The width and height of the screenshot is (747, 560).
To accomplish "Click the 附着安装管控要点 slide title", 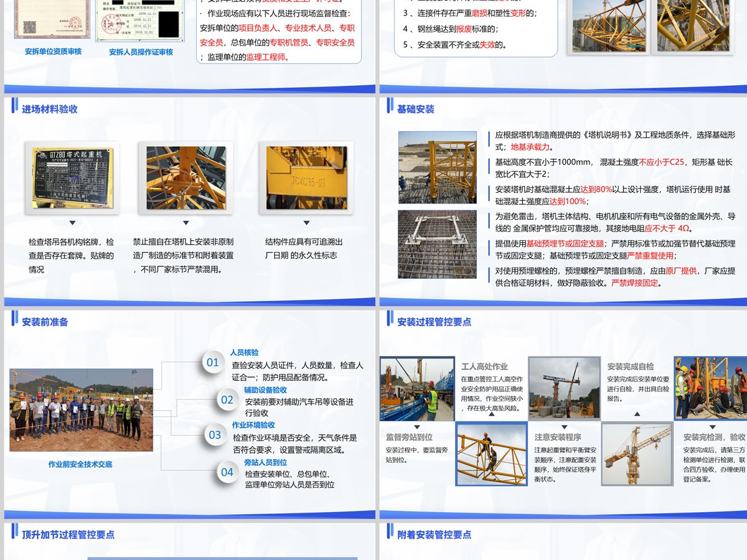I will [435, 534].
